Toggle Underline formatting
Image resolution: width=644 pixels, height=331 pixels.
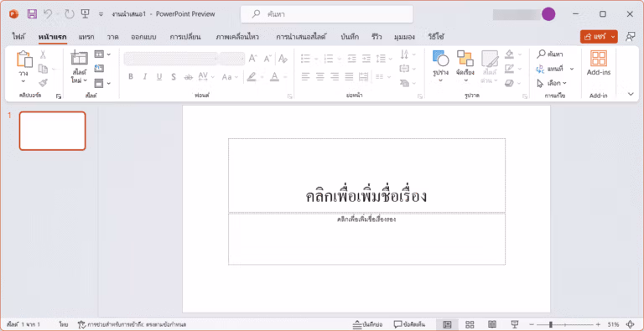point(159,77)
